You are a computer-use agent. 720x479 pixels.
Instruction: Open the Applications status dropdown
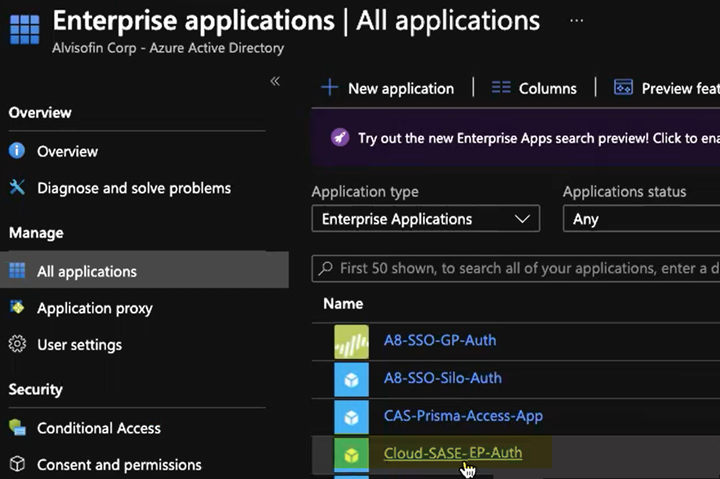[x=640, y=219]
